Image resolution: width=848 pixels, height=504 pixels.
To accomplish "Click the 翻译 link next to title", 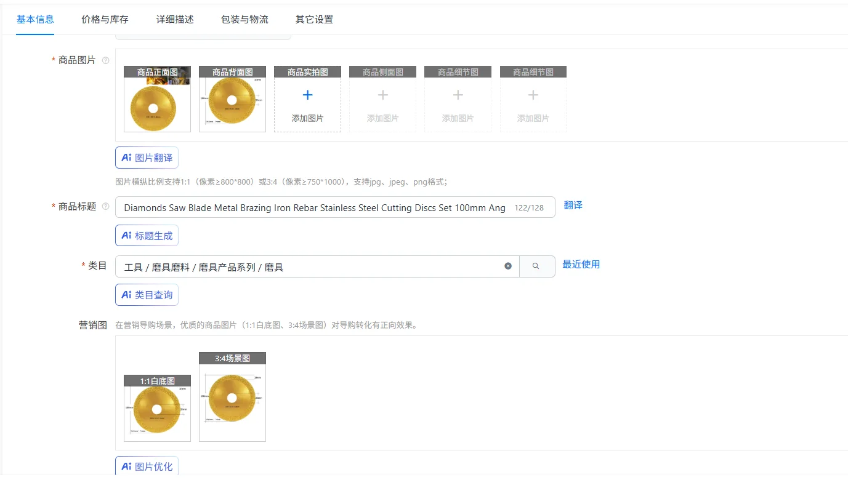I will [x=573, y=206].
